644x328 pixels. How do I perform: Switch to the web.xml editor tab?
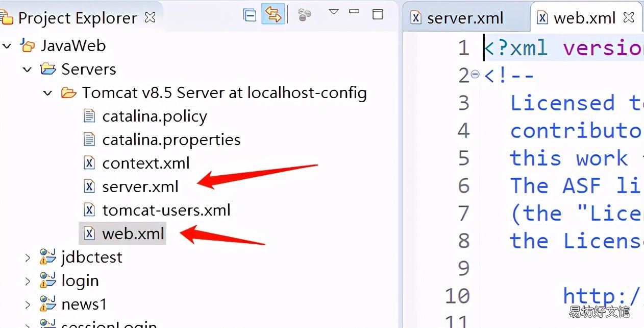pyautogui.click(x=585, y=18)
